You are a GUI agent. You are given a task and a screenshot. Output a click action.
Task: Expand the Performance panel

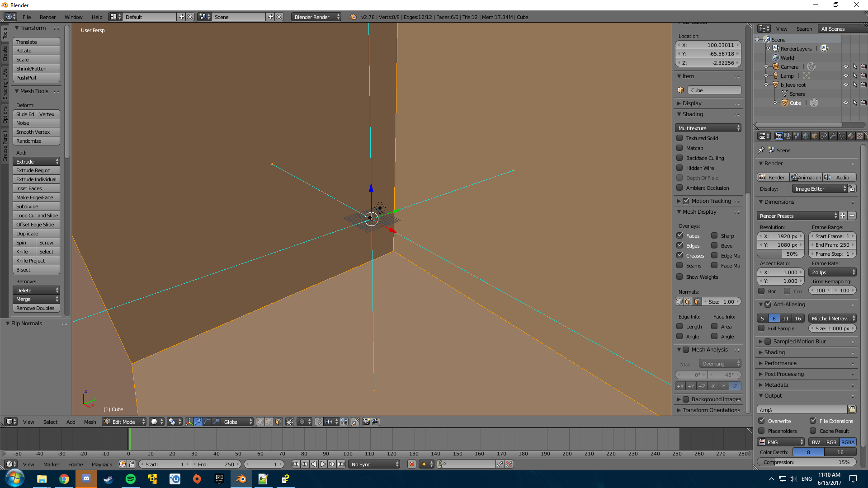(x=780, y=363)
